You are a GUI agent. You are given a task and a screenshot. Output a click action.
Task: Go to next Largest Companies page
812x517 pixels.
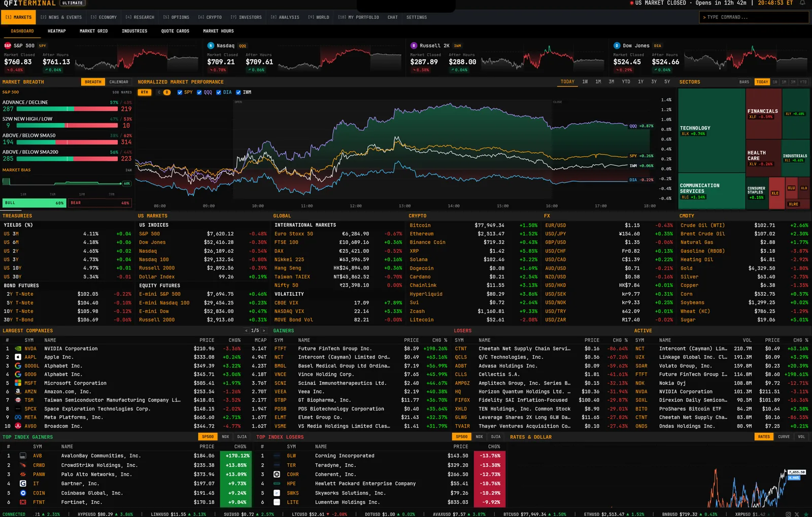click(x=264, y=331)
